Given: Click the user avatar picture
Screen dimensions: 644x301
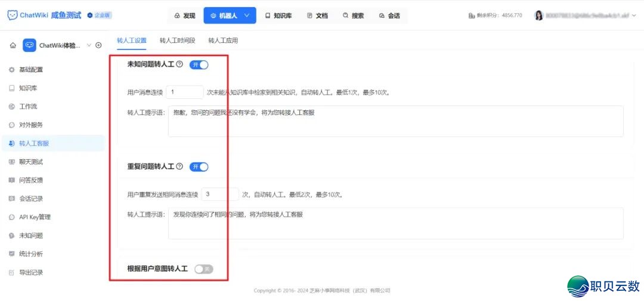Looking at the screenshot, I should tap(539, 15).
